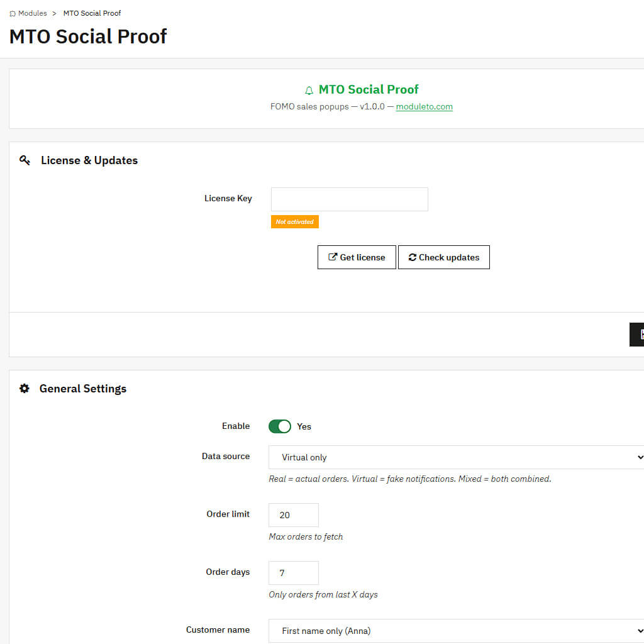Click the General Settings section heading
Image resolution: width=644 pixels, height=644 pixels.
point(82,389)
